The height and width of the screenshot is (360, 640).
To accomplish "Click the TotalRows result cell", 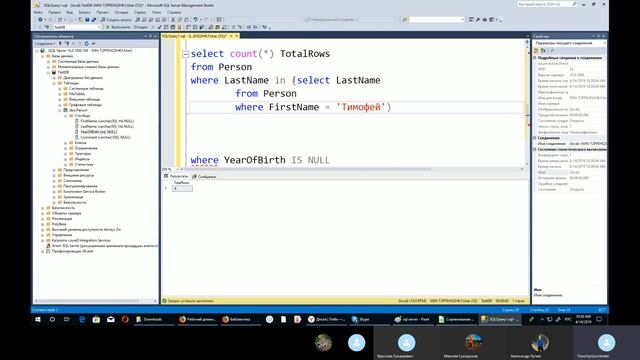I will pos(182,188).
